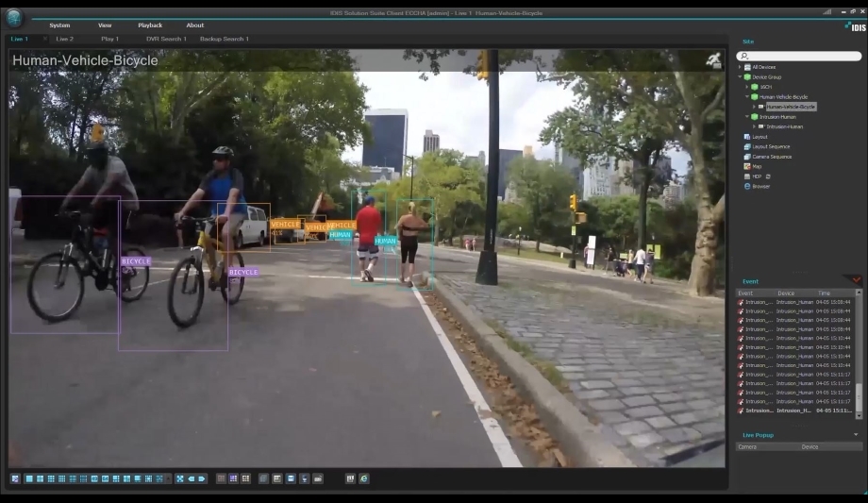Click the Time column header in Event list
Image resolution: width=868 pixels, height=503 pixels.
coord(825,293)
